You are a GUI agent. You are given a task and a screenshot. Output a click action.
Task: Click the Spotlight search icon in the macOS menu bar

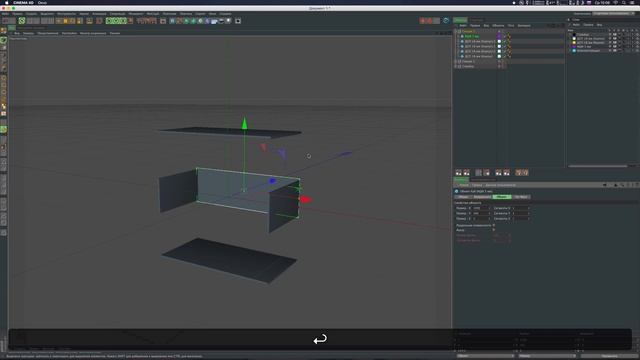pos(624,2)
